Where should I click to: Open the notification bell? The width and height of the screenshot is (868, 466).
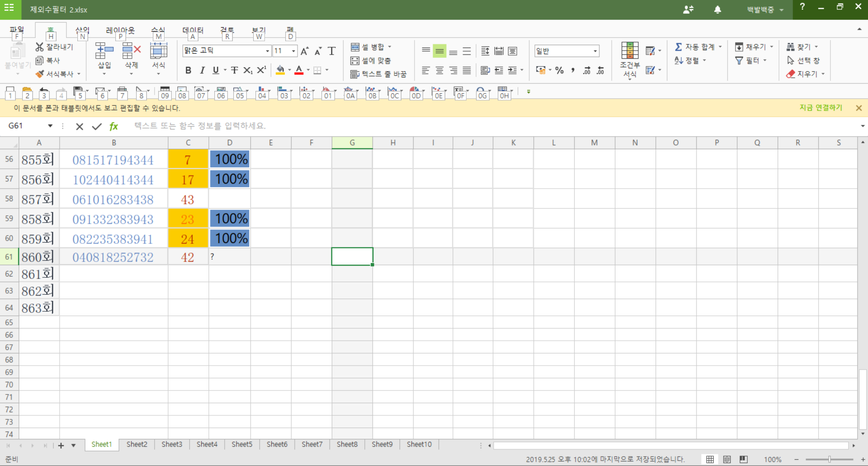coord(717,10)
